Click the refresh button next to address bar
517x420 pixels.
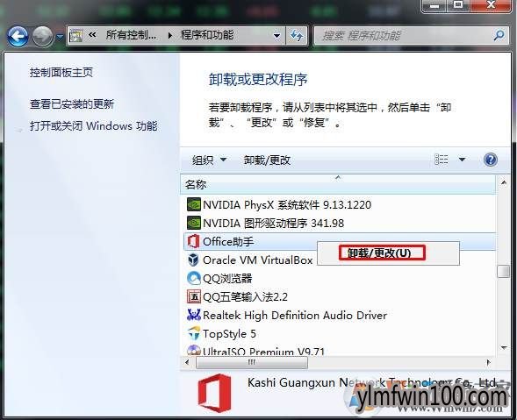tap(297, 36)
